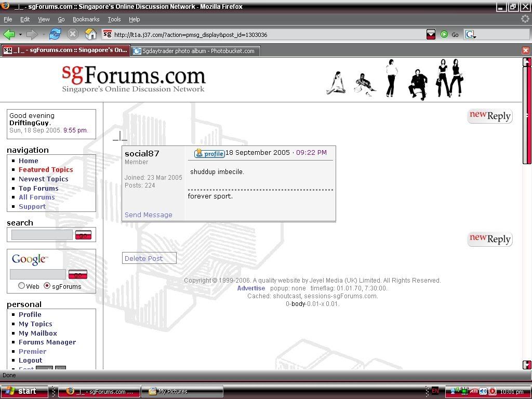Open Newest Topics link
Screen dimensions: 532x399
click(44, 179)
